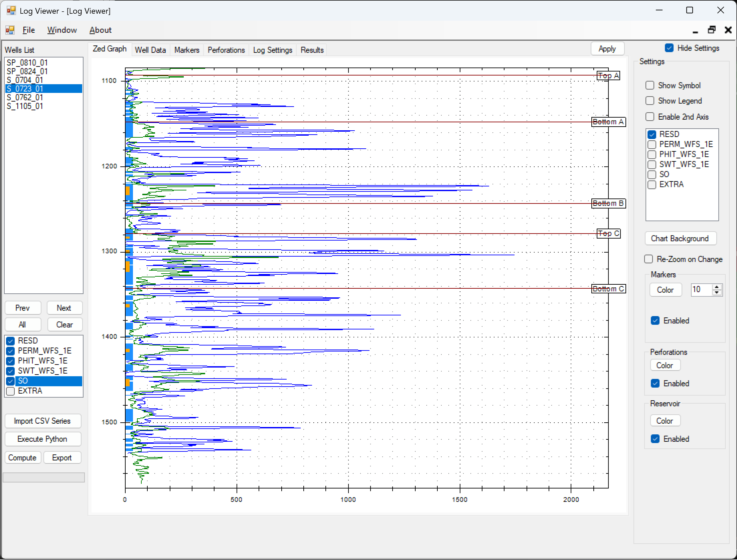Click the Log Viewer app icon in title bar
Image resolution: width=737 pixels, height=560 pixels.
(x=11, y=11)
